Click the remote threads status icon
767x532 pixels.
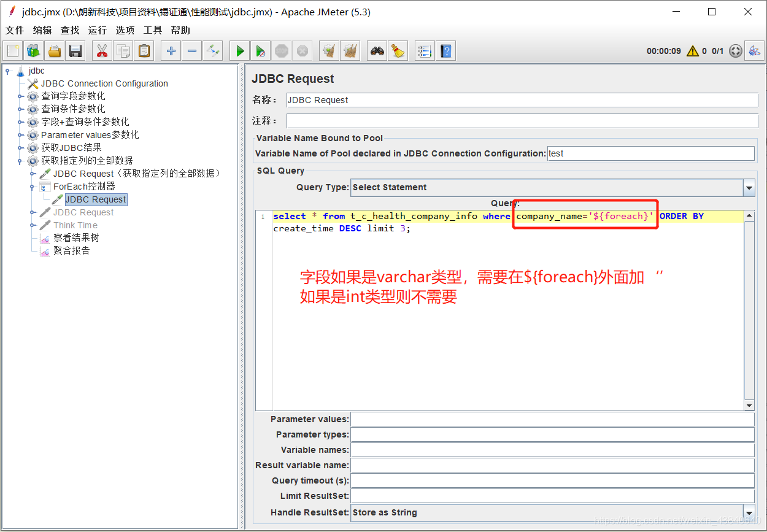(736, 51)
